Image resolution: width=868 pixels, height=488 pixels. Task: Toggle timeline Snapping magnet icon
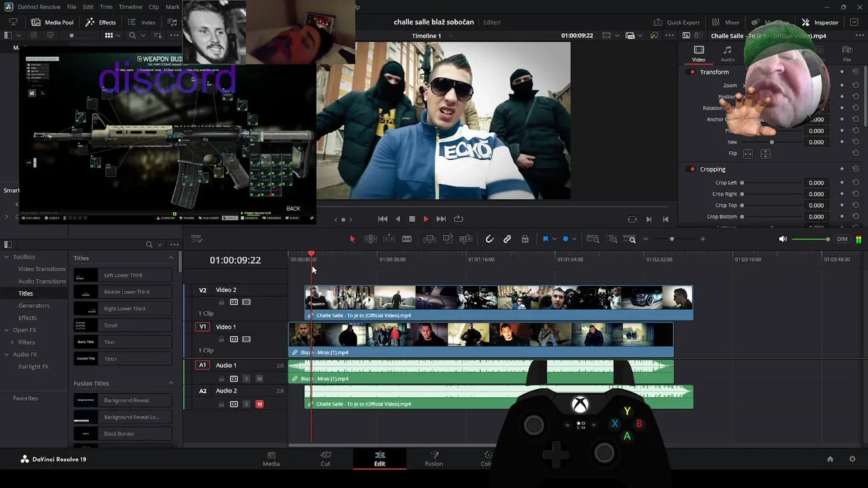coord(490,239)
